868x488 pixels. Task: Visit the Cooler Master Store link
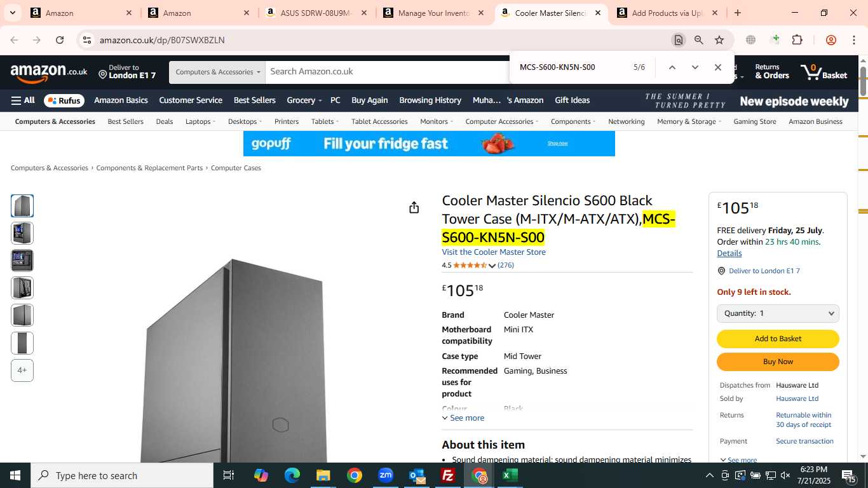494,252
